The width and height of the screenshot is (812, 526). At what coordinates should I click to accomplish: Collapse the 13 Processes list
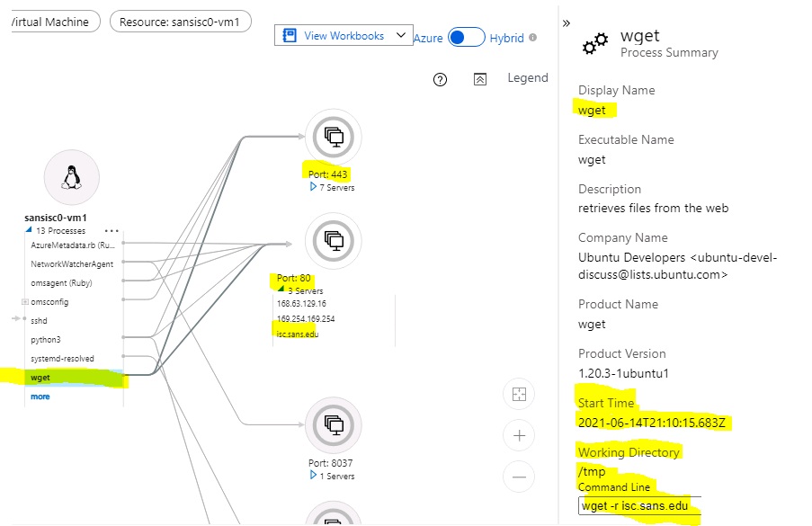click(29, 230)
